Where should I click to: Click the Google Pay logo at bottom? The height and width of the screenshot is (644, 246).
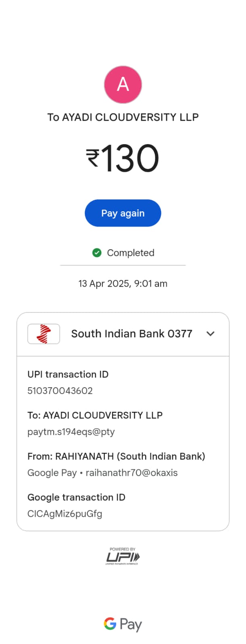[123, 624]
